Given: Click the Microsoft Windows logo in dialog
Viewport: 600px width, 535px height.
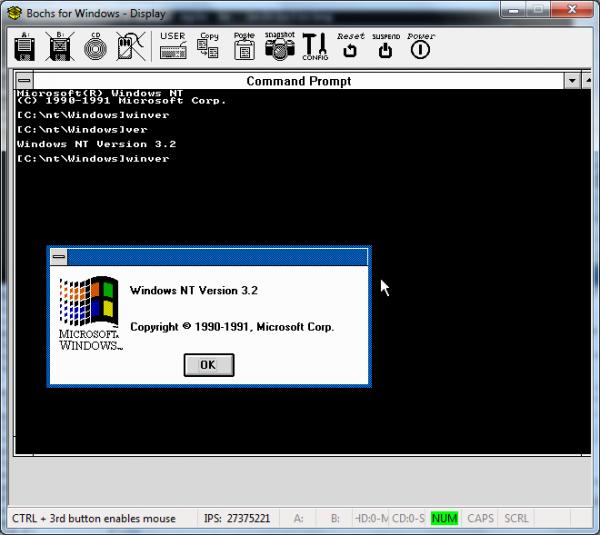Looking at the screenshot, I should point(90,313).
